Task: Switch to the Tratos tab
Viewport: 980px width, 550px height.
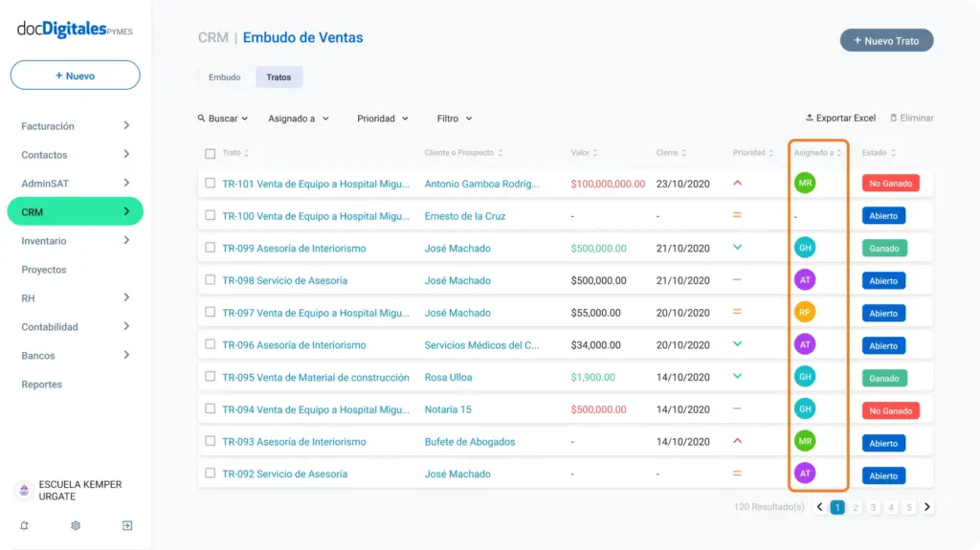Action: pyautogui.click(x=278, y=77)
